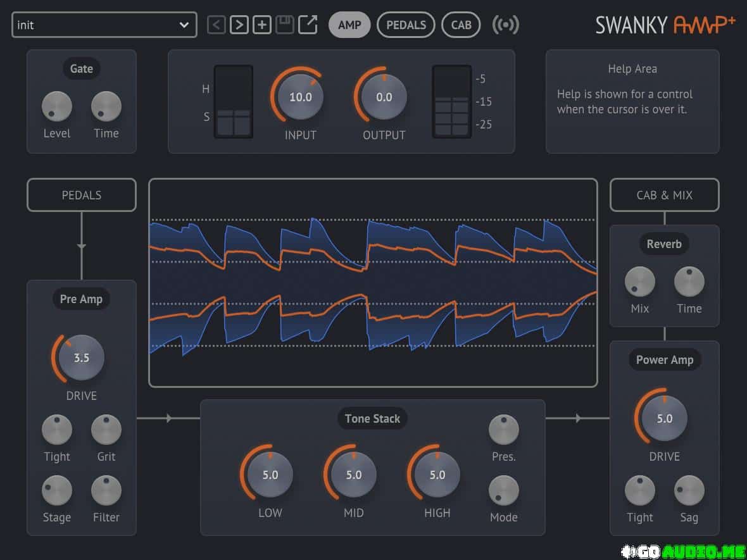This screenshot has width=747, height=560.
Task: Switch to the PEDALS tab
Action: tap(406, 25)
